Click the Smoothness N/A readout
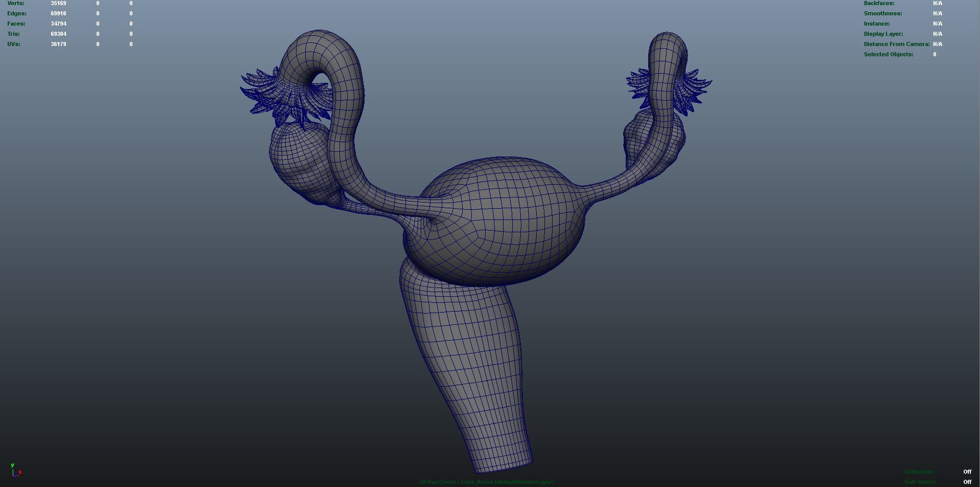The image size is (980, 487). click(x=938, y=13)
